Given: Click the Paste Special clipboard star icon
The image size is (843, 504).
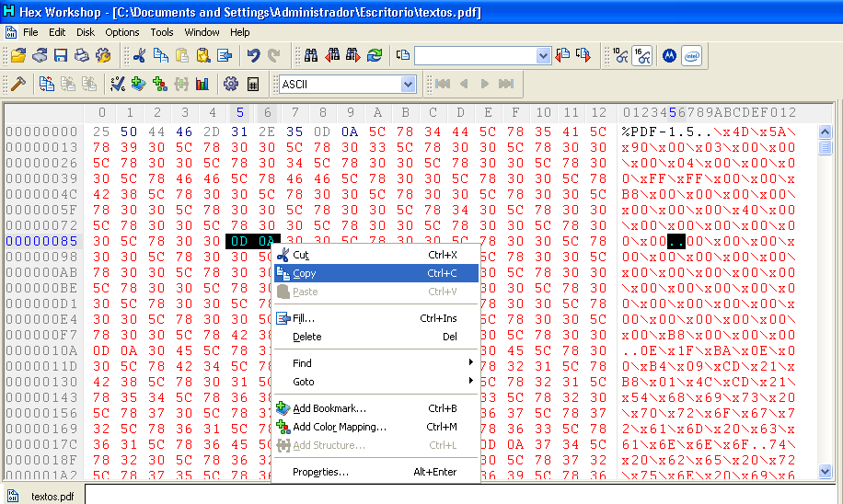Looking at the screenshot, I should click(x=203, y=55).
